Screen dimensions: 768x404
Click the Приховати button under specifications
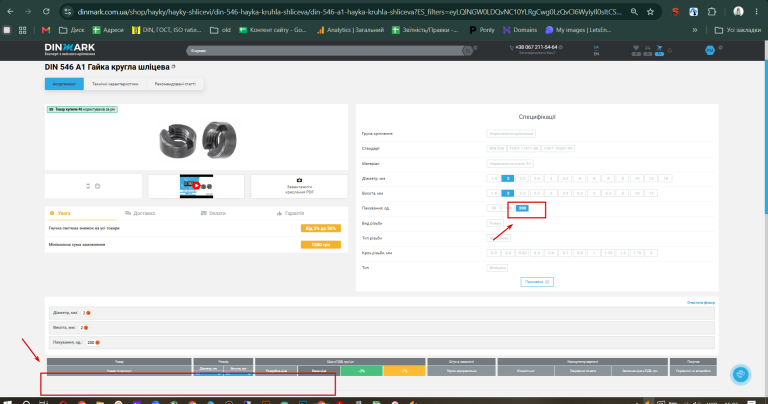537,282
